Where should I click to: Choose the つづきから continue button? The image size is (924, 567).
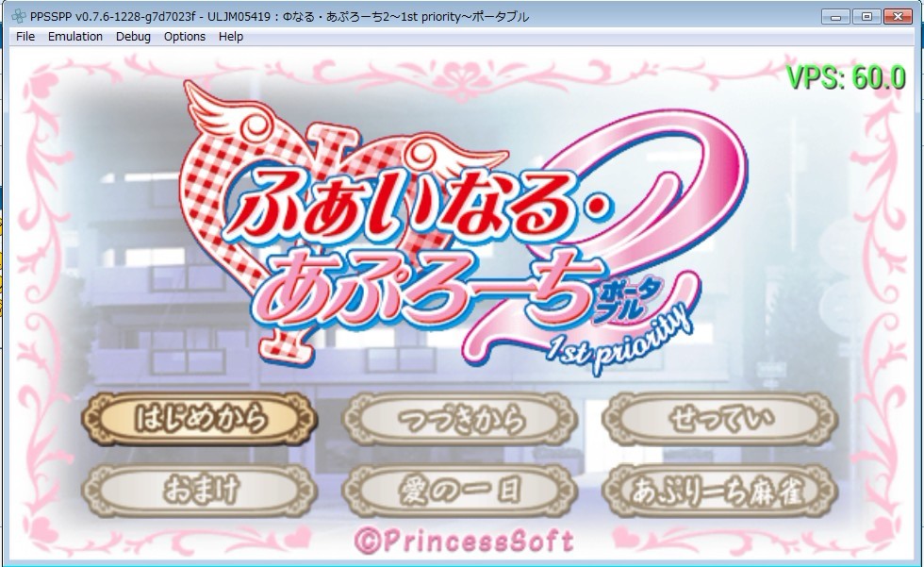coord(460,419)
